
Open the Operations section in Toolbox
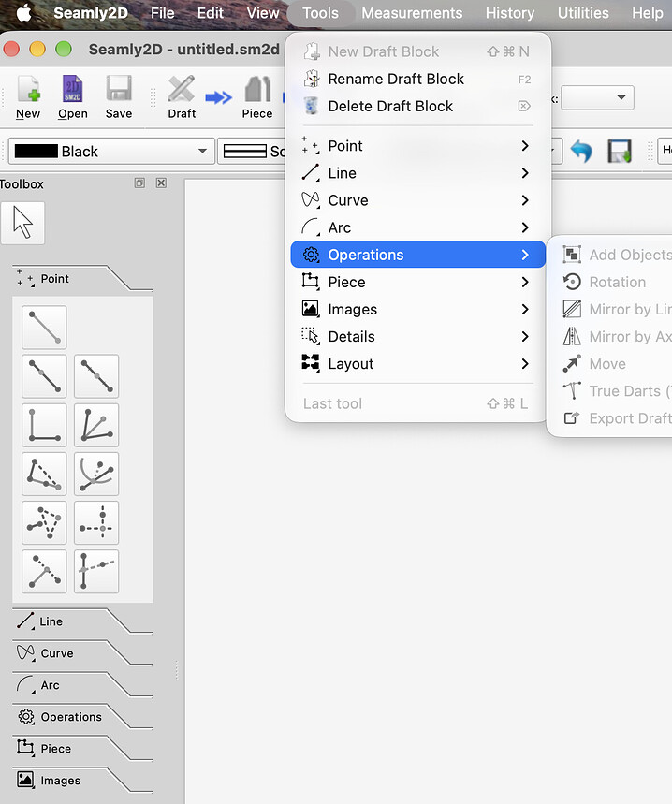(x=82, y=717)
